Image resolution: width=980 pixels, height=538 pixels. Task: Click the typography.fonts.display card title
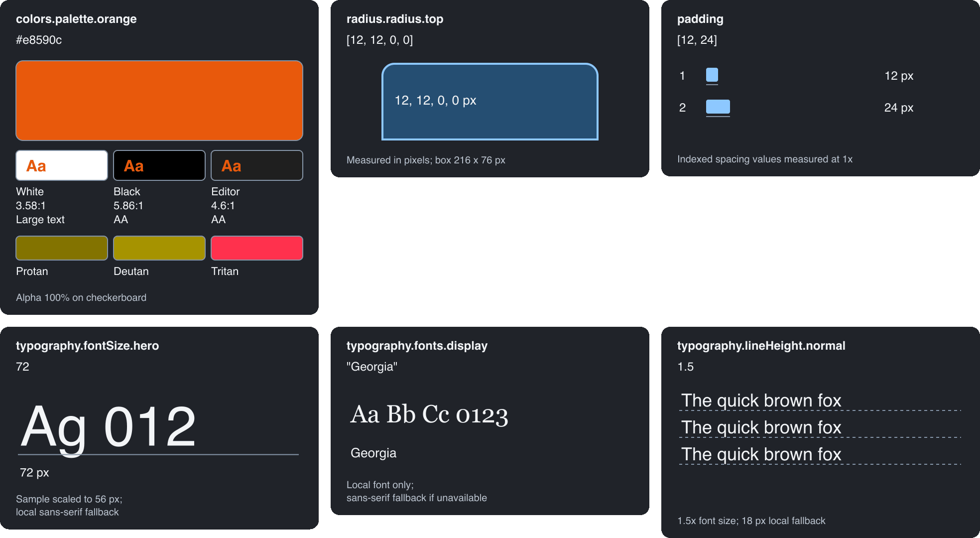(417, 346)
